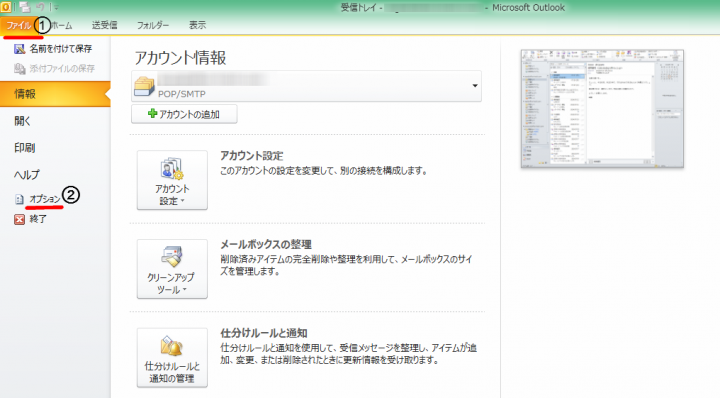This screenshot has width=720, height=398.
Task: Open the クリーンアップツール dropdown button
Action: click(172, 269)
